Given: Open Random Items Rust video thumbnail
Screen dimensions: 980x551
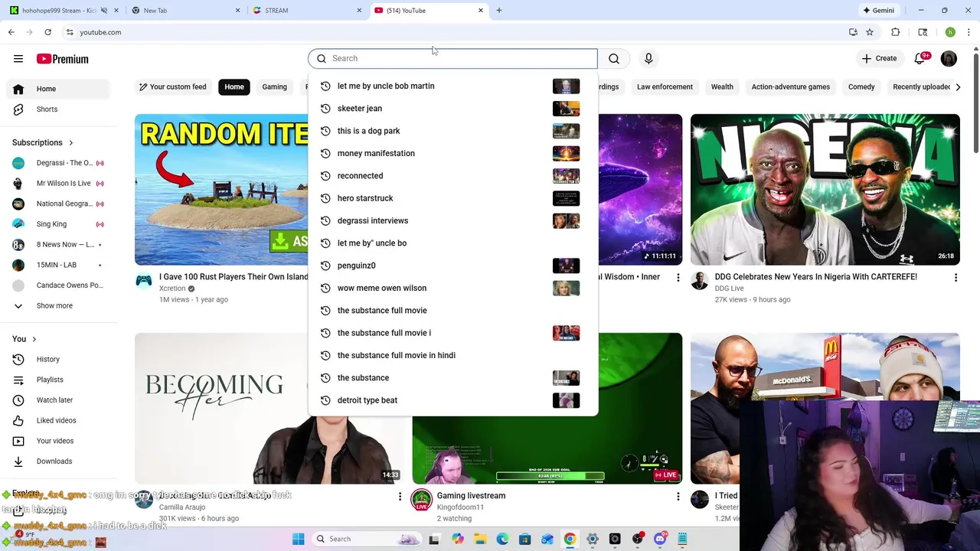Looking at the screenshot, I should point(221,190).
